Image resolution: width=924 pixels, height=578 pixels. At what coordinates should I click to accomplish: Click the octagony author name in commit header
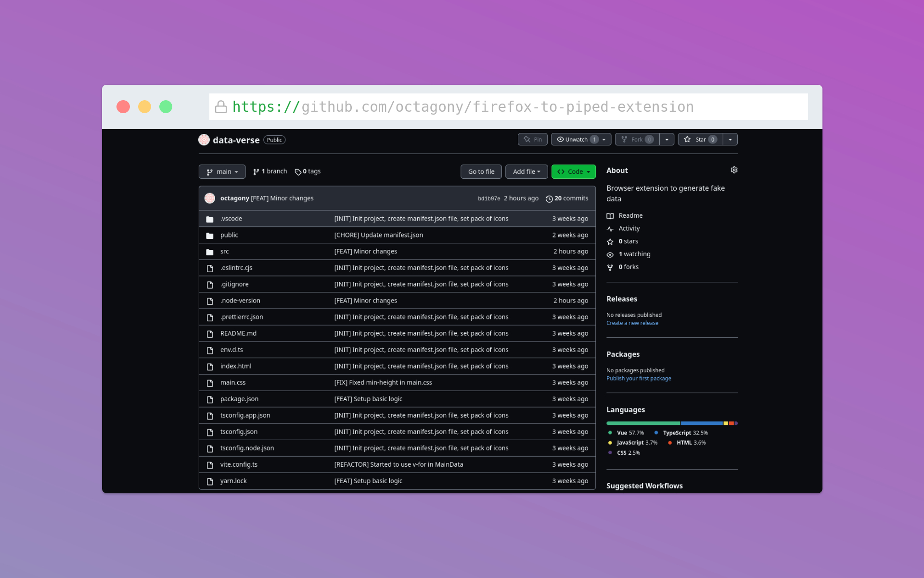tap(235, 198)
